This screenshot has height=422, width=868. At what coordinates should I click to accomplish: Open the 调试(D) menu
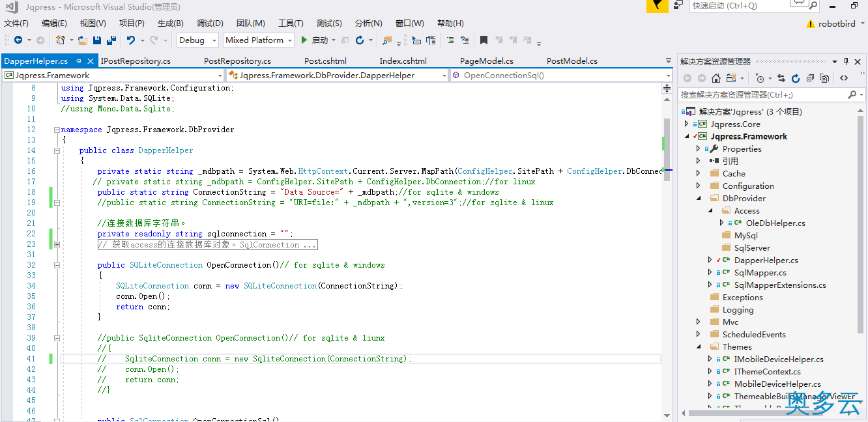210,23
